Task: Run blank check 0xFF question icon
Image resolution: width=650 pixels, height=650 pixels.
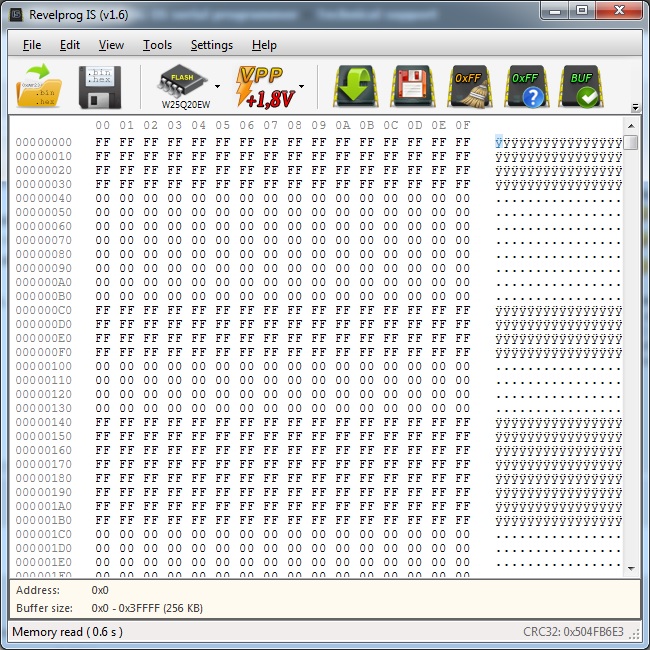Action: (x=526, y=86)
